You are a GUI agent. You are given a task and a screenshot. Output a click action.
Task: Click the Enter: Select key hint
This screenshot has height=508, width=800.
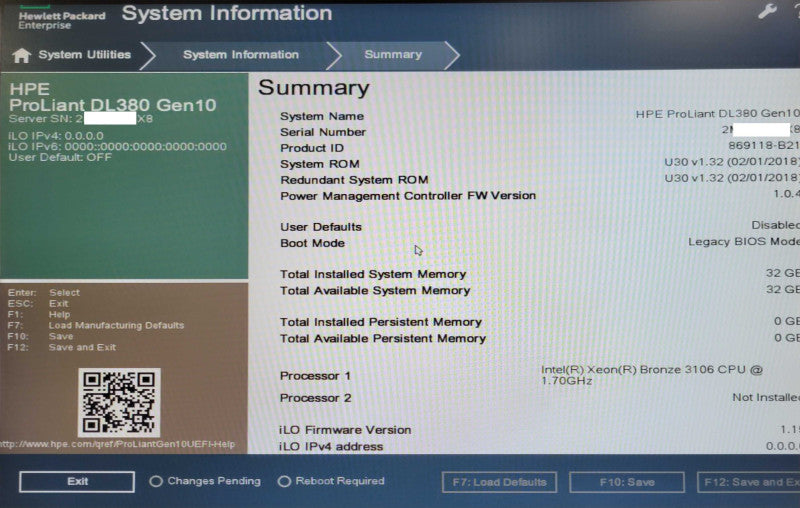[x=43, y=292]
